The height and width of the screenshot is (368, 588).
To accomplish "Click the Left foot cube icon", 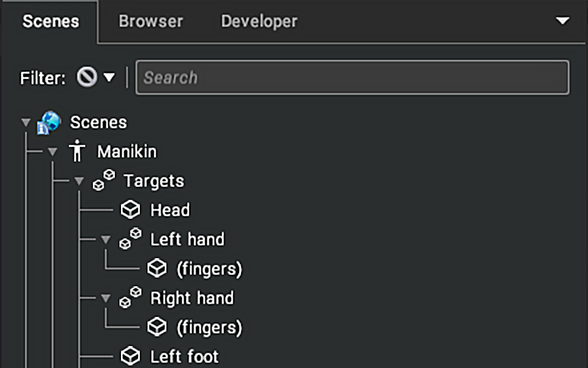I will pos(131,356).
